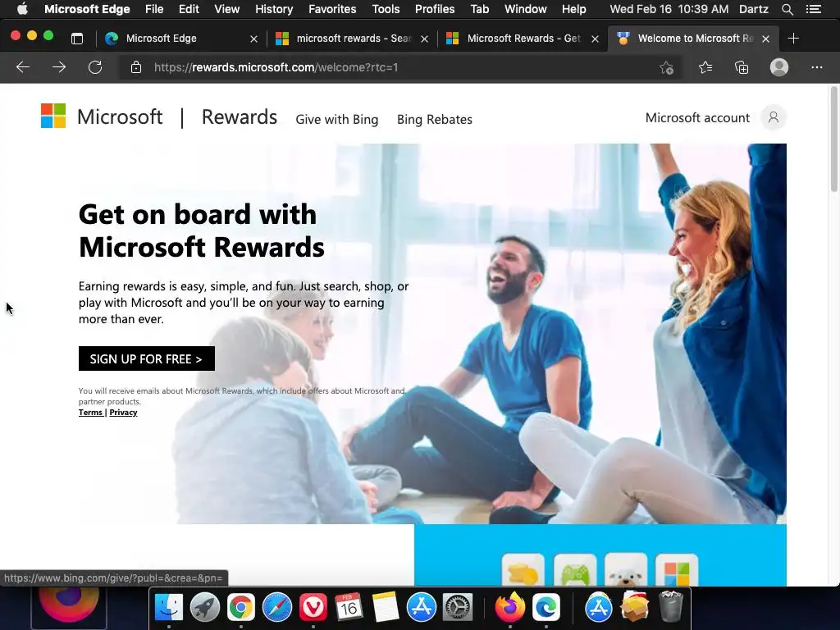Open a new tab with plus
Viewport: 840px width, 630px height.
793,39
